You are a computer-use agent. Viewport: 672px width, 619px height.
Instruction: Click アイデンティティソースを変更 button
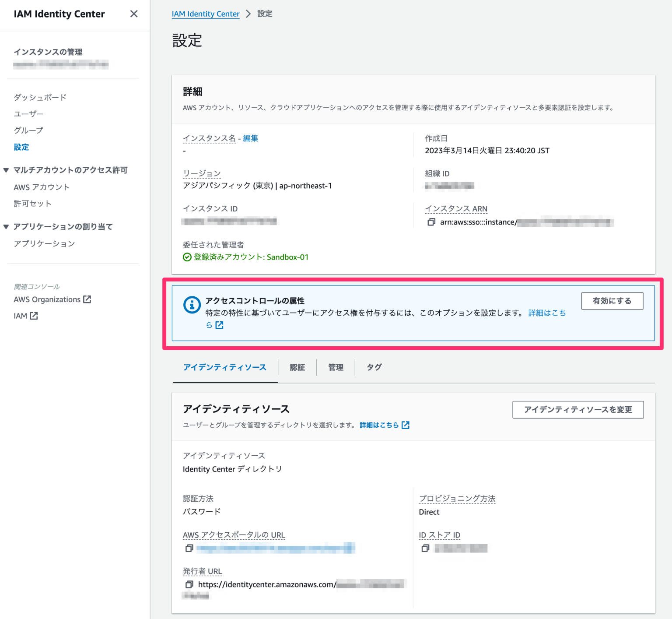click(578, 410)
